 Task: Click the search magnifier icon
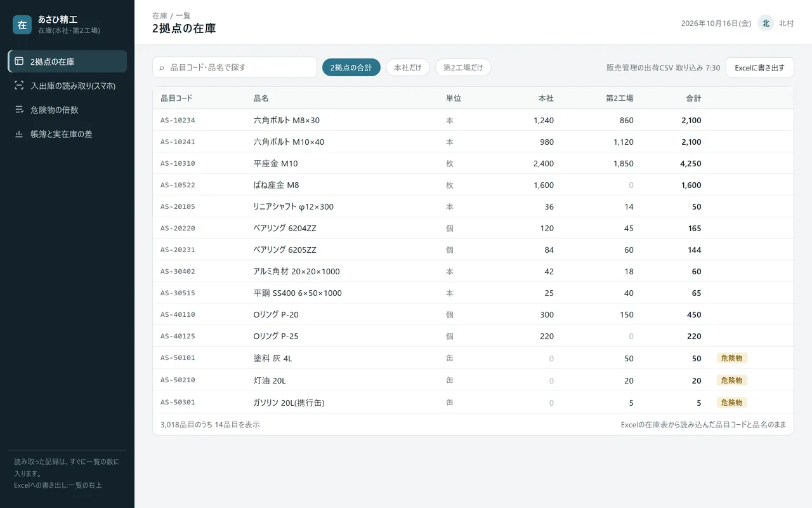point(162,67)
